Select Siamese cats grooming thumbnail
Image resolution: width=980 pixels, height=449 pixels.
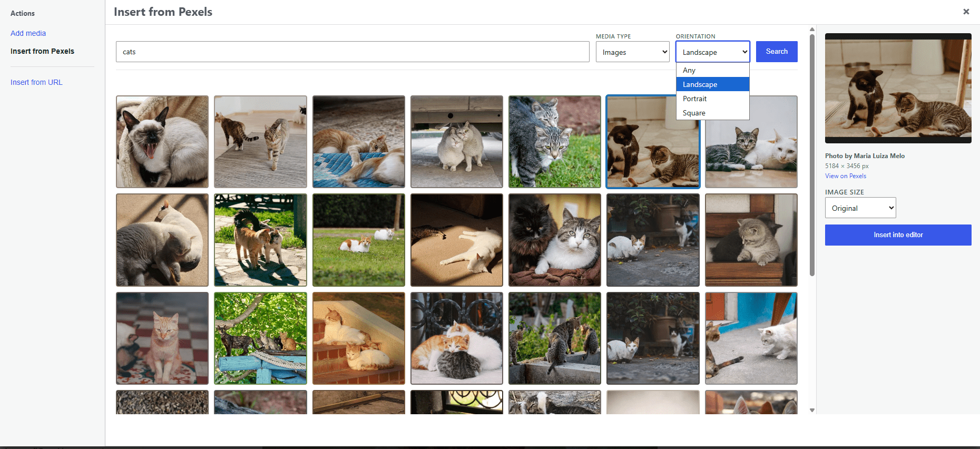(162, 240)
